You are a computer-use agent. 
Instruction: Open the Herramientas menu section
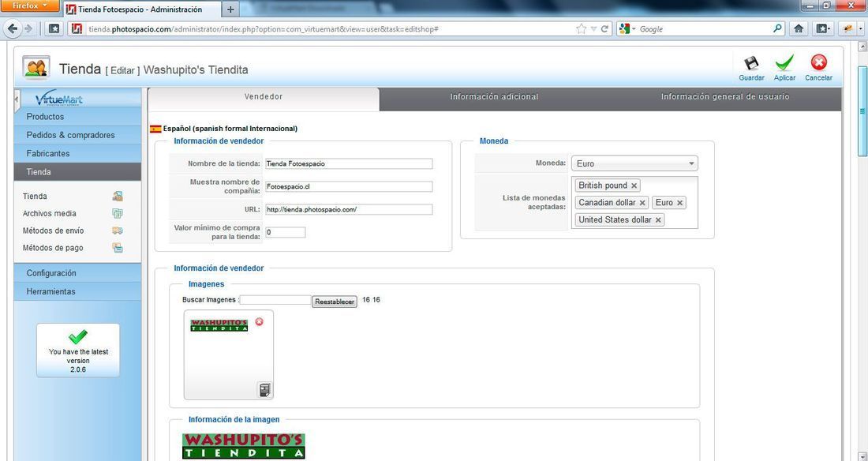pos(77,291)
